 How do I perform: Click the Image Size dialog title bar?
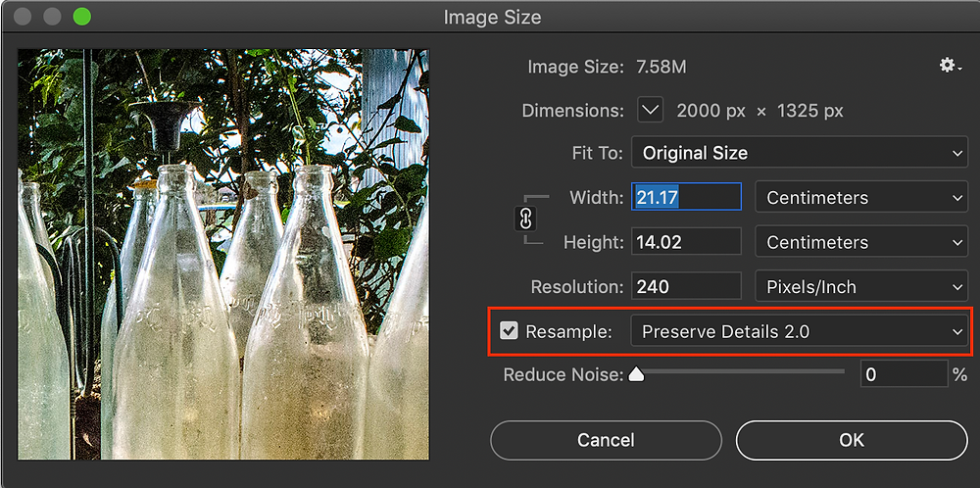490,17
